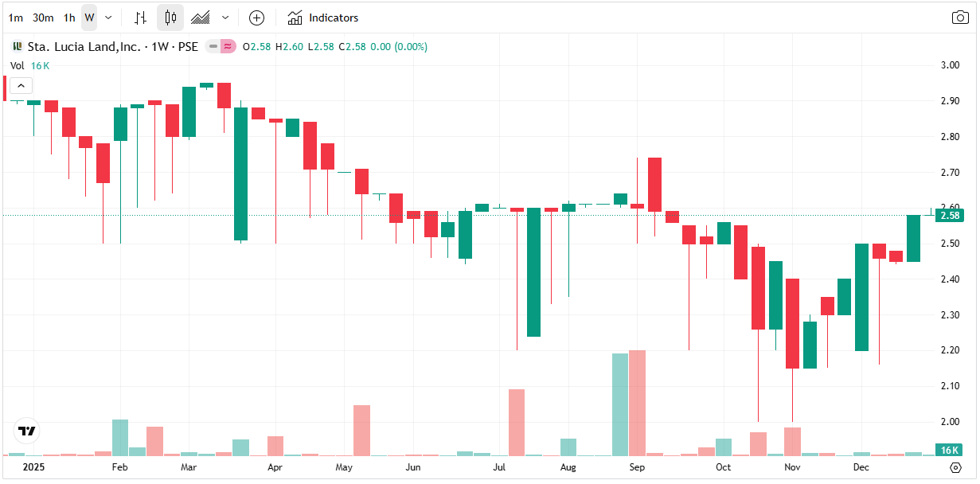Toggle the grey dash data mode indicator
This screenshot has height=484, width=980.
[x=213, y=47]
